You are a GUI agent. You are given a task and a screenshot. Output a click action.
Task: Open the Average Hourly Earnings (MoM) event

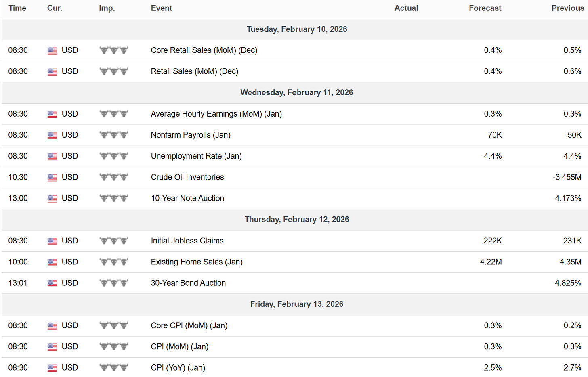pos(216,114)
